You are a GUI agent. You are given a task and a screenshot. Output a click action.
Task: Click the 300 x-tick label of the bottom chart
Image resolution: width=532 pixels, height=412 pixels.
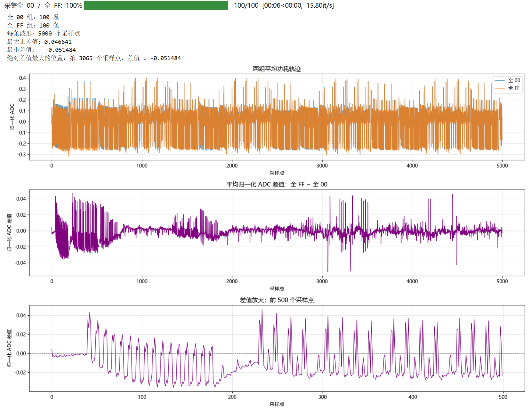click(x=322, y=397)
